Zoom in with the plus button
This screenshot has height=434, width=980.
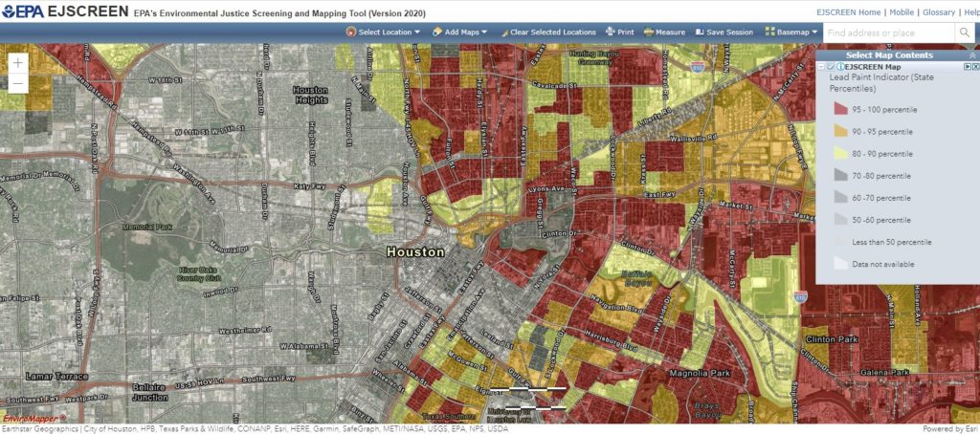[18, 62]
